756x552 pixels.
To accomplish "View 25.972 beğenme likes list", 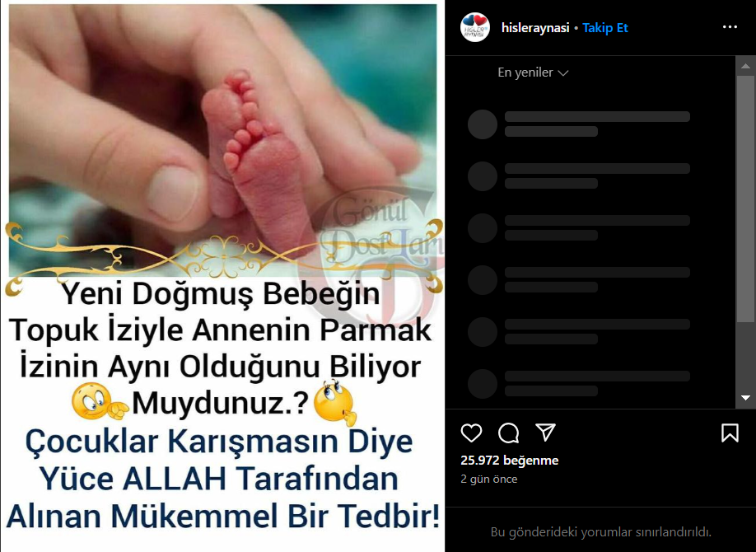I will coord(510,461).
